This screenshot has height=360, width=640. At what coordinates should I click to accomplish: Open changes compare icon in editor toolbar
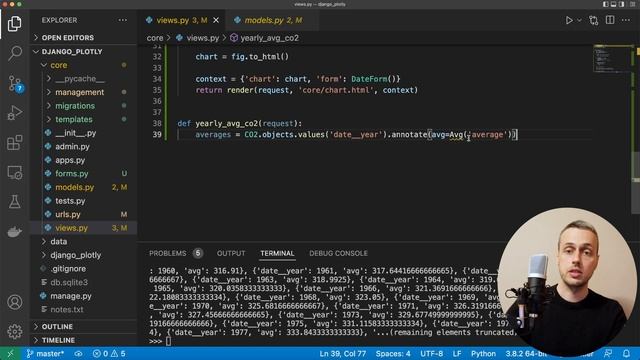pos(594,20)
